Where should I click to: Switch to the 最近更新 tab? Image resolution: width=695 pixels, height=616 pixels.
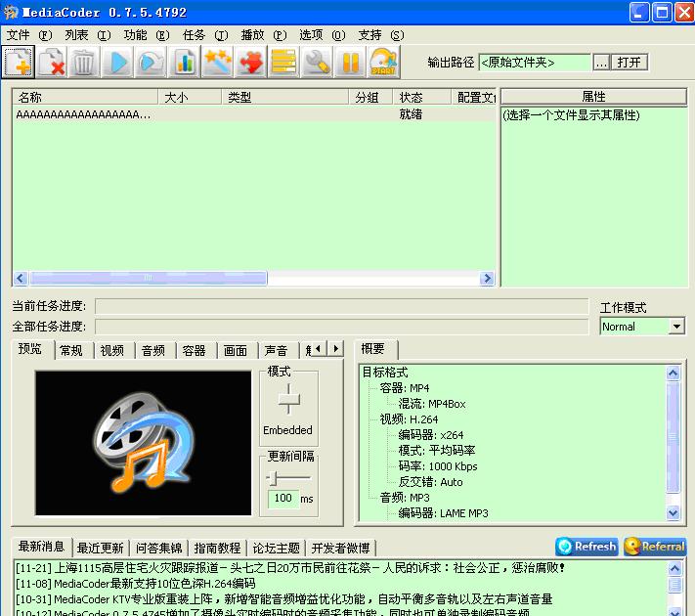(100, 549)
